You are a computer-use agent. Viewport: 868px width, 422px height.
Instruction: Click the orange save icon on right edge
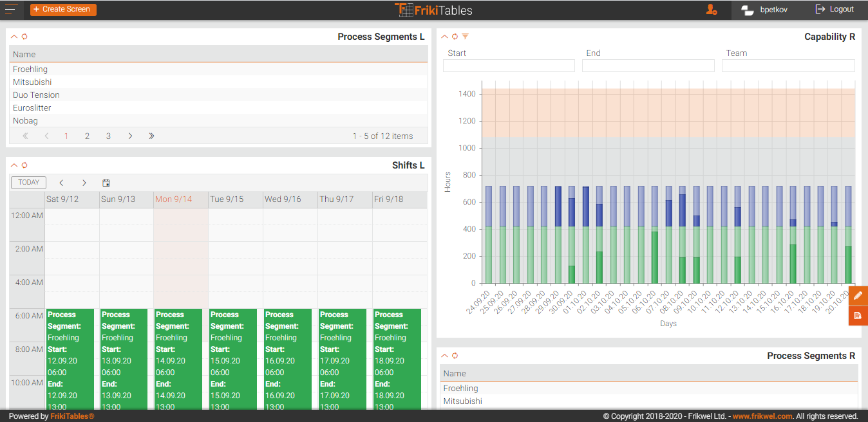click(858, 315)
